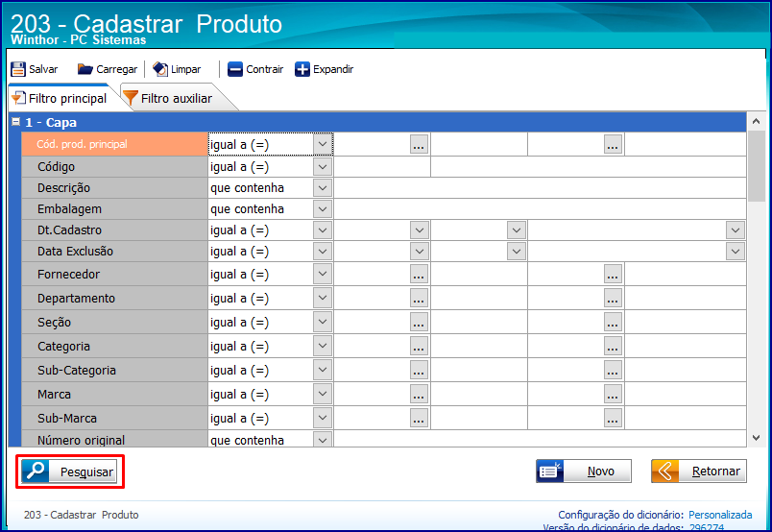The image size is (772, 532).
Task: Open first lookup button in Sub-Categoria row
Action: coord(419,370)
